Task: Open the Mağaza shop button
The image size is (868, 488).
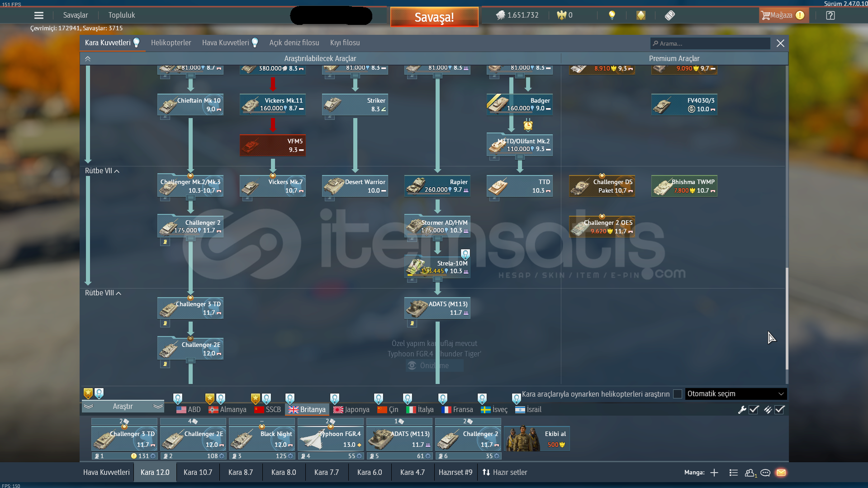Action: tap(783, 15)
